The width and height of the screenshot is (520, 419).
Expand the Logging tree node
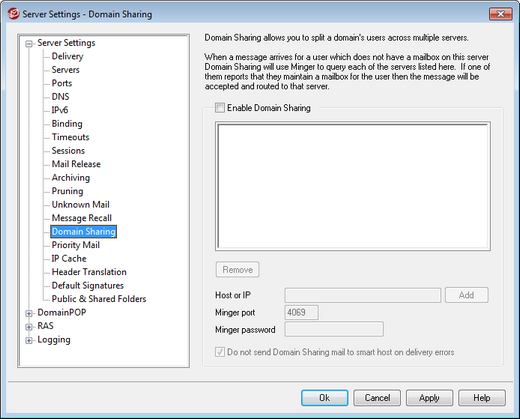tap(29, 340)
